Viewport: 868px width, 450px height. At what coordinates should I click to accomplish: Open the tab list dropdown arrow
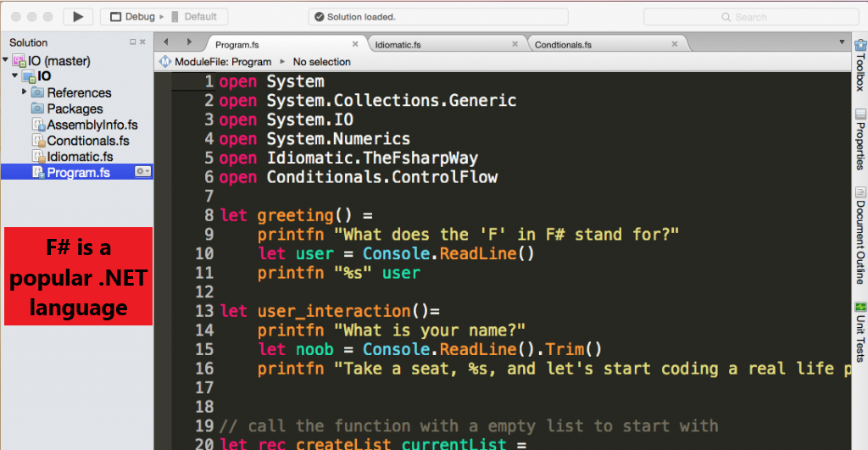pos(842,42)
